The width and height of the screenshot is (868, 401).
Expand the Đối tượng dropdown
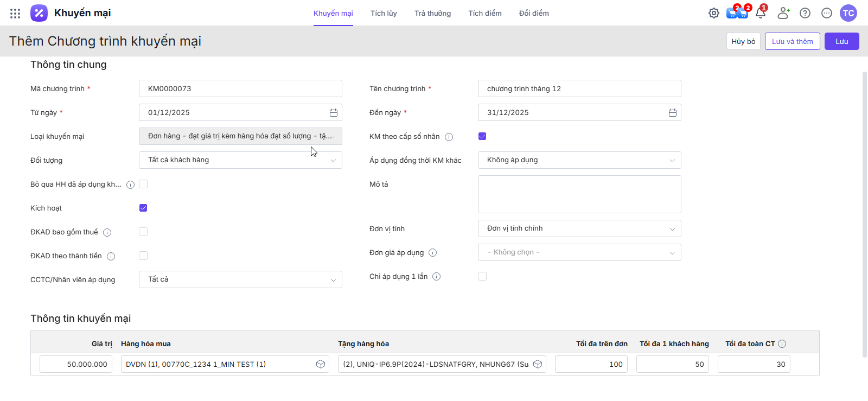click(x=240, y=160)
